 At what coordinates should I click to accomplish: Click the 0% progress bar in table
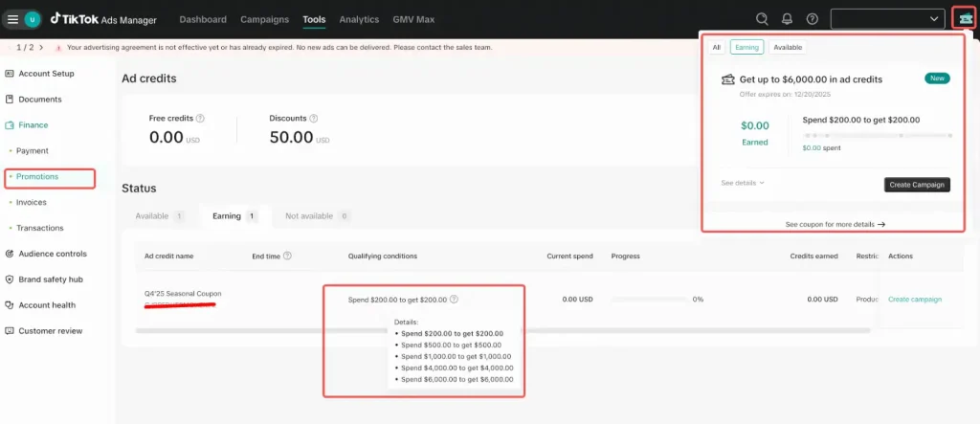click(x=650, y=299)
